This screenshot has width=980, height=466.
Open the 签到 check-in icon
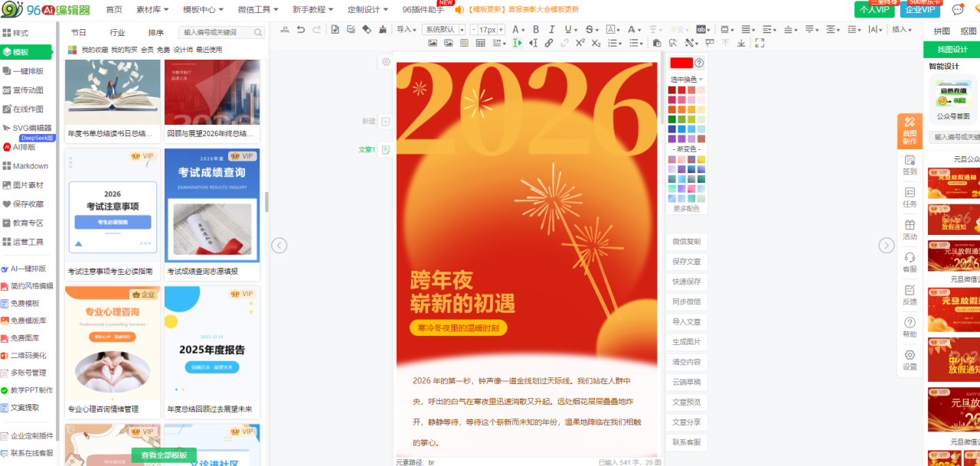pos(910,165)
